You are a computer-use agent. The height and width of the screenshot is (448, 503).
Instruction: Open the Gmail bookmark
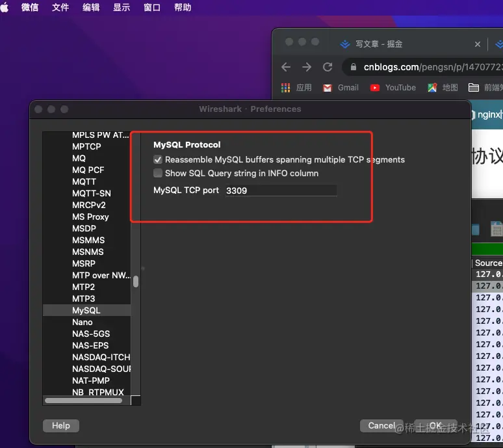click(x=341, y=88)
